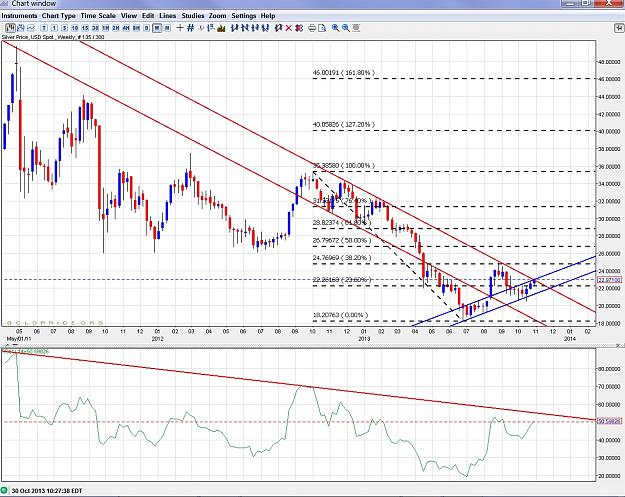Image resolution: width=625 pixels, height=497 pixels.
Task: Open the Studies menu
Action: tap(193, 16)
